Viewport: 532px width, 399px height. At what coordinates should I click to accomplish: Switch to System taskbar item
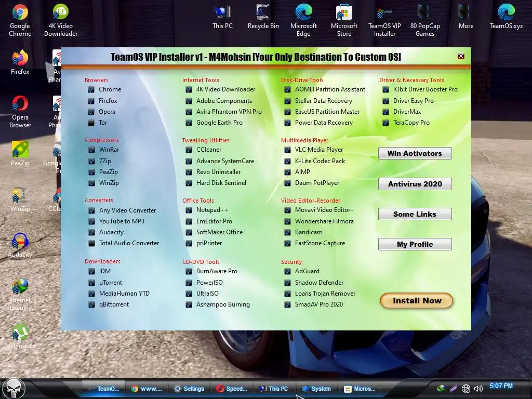pyautogui.click(x=316, y=389)
